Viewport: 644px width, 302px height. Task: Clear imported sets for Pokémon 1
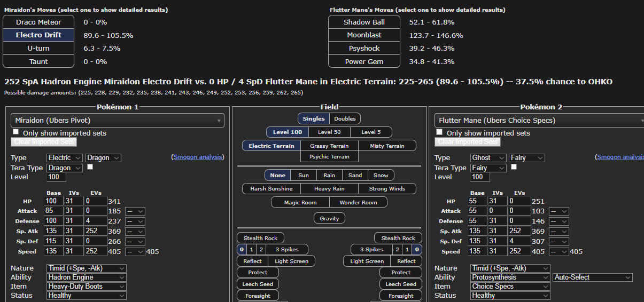(44, 142)
